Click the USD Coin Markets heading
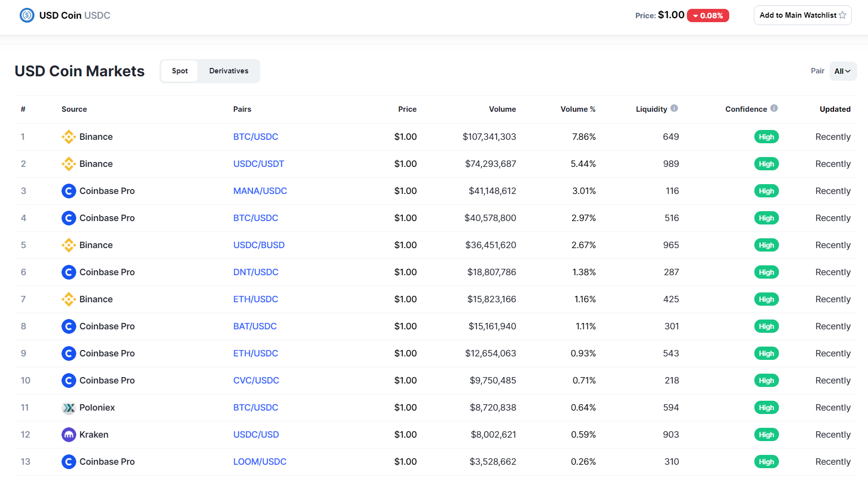This screenshot has height=479, width=868. [80, 71]
